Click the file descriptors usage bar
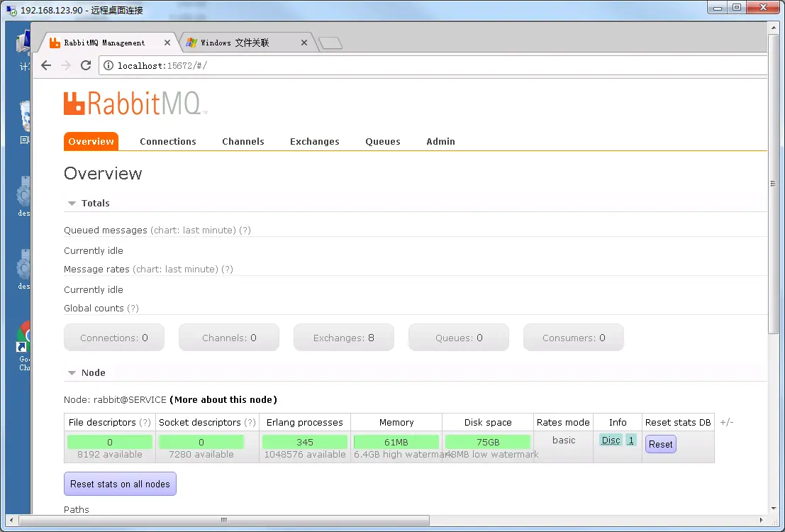This screenshot has height=532, width=785. tap(110, 442)
